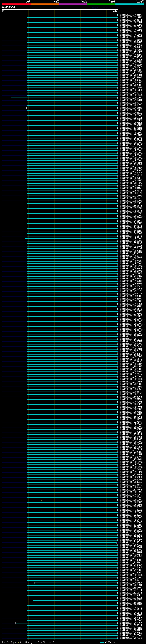146x644 pixels.
Task: Select hit label UniRef100_P41352
Action: coord(131,35)
